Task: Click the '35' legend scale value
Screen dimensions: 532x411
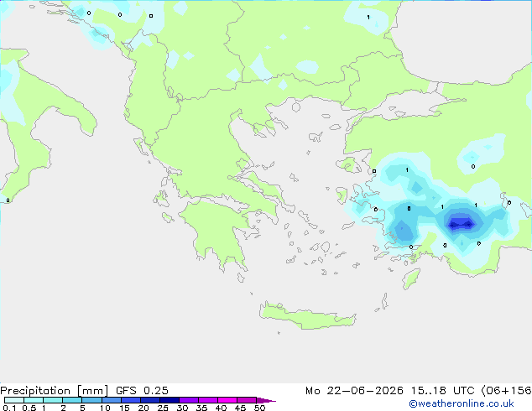Action: pyautogui.click(x=201, y=408)
